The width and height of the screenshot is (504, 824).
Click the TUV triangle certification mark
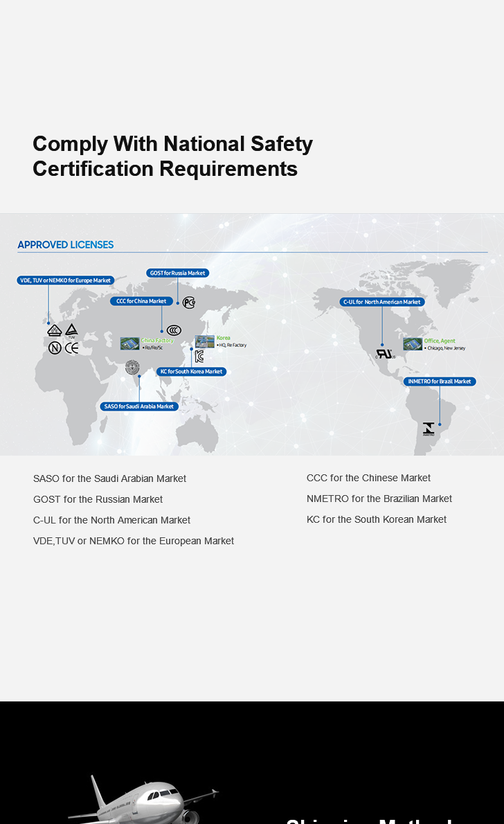click(71, 330)
